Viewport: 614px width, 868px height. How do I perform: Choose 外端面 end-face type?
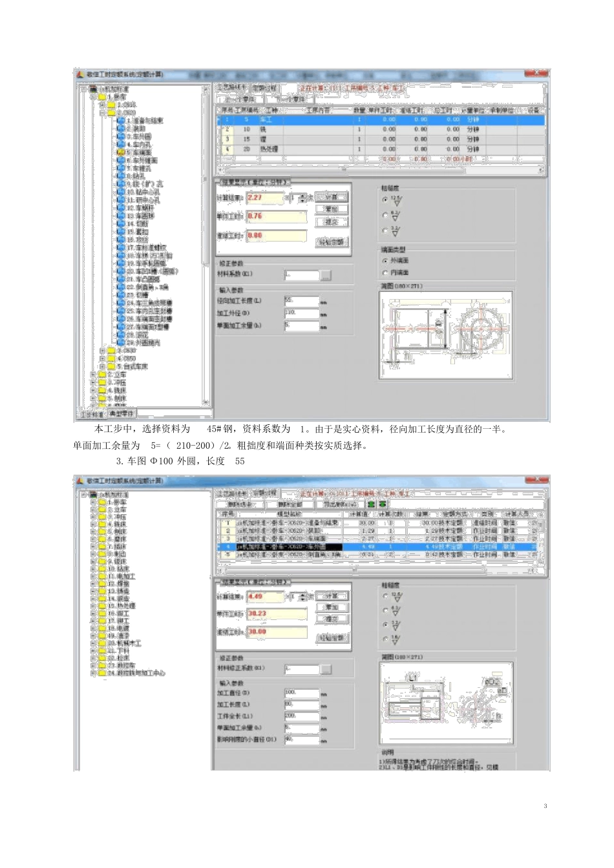click(385, 261)
